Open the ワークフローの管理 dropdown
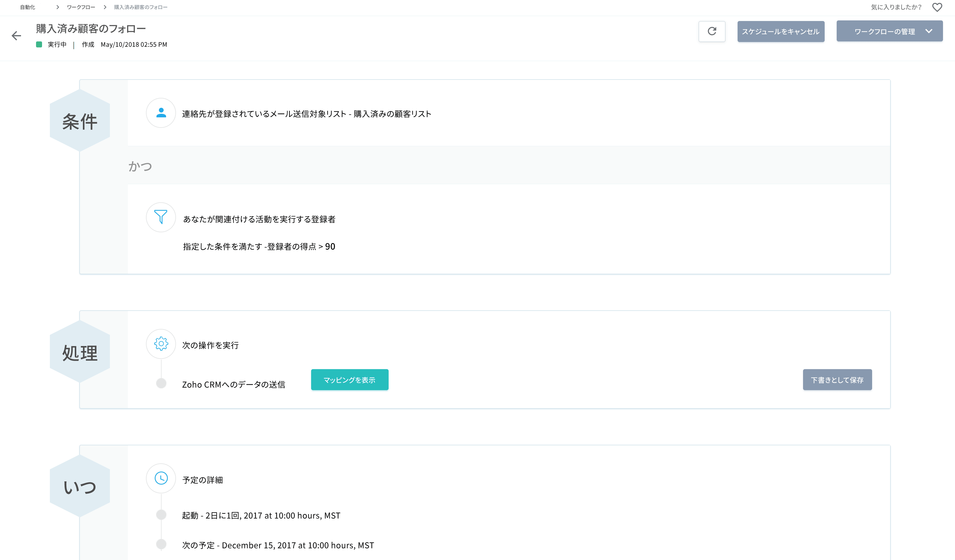This screenshot has height=560, width=955. [x=890, y=32]
